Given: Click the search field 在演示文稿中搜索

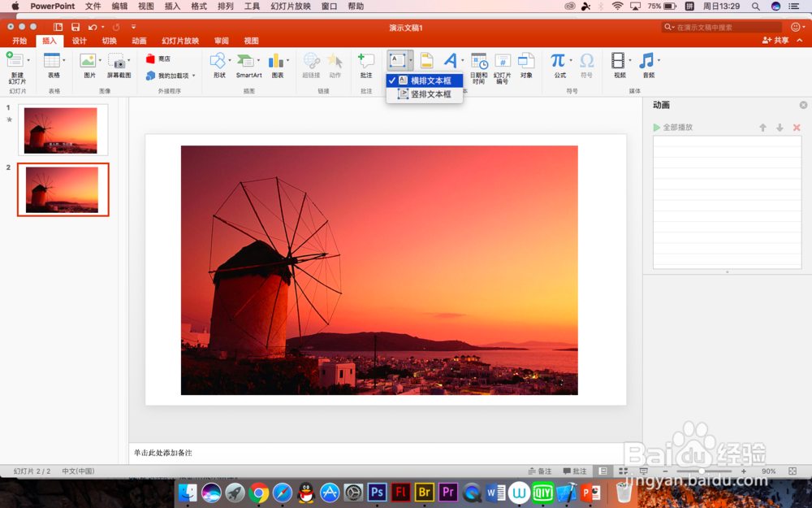Looking at the screenshot, I should click(x=722, y=27).
